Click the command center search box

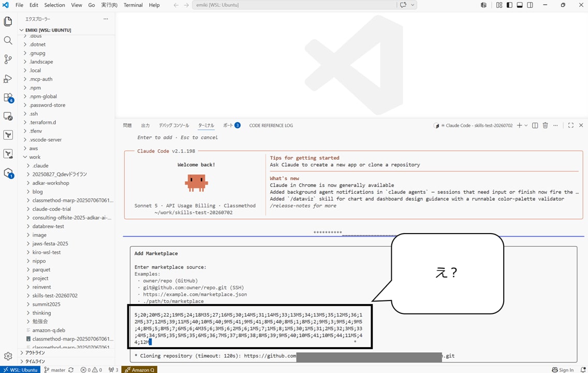tap(294, 5)
